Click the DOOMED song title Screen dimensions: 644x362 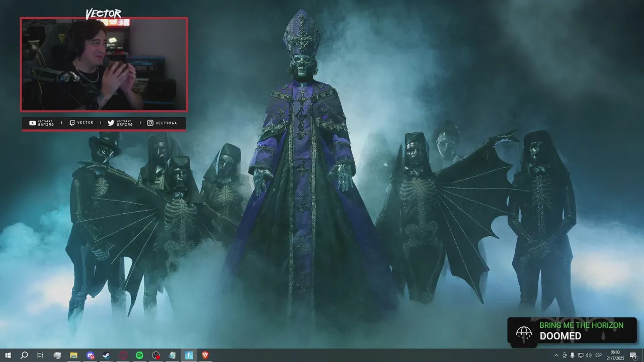560,336
